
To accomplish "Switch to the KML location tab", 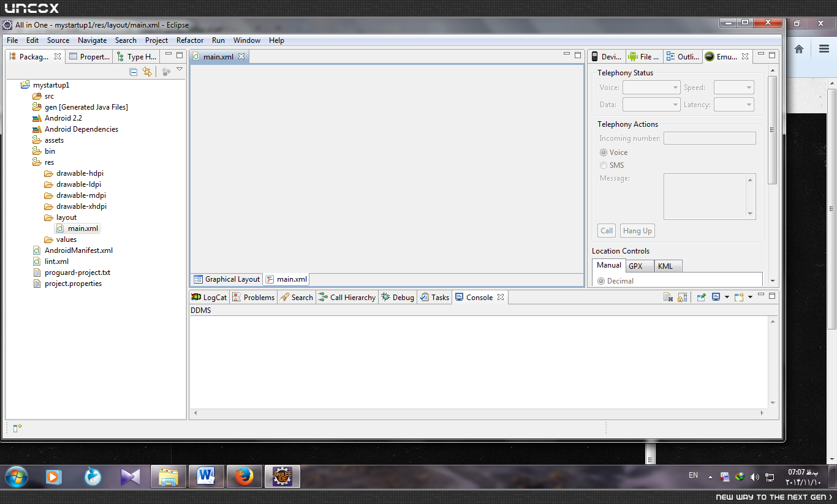I will pyautogui.click(x=668, y=266).
